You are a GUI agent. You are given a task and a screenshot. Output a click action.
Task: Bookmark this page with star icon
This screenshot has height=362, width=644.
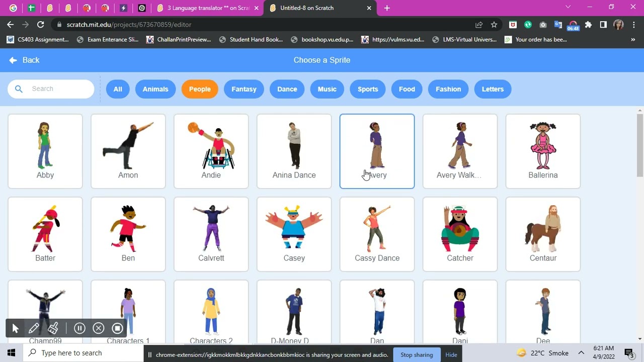pos(494,25)
